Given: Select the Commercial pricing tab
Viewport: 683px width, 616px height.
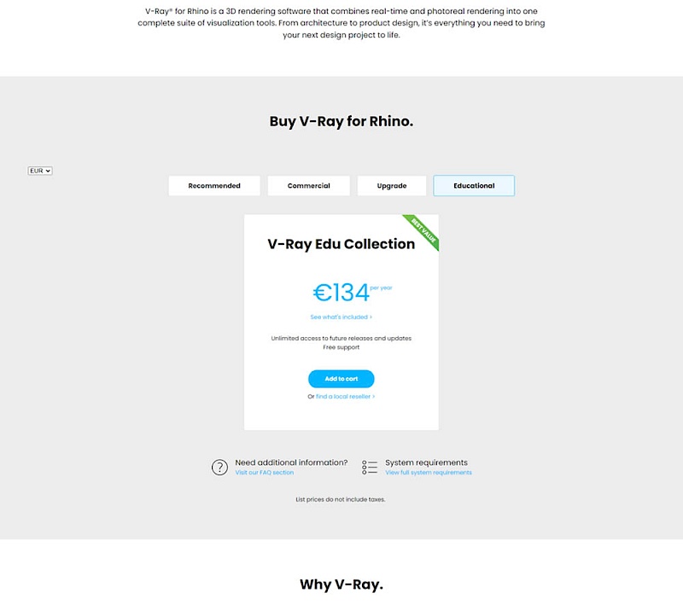Looking at the screenshot, I should click(308, 185).
